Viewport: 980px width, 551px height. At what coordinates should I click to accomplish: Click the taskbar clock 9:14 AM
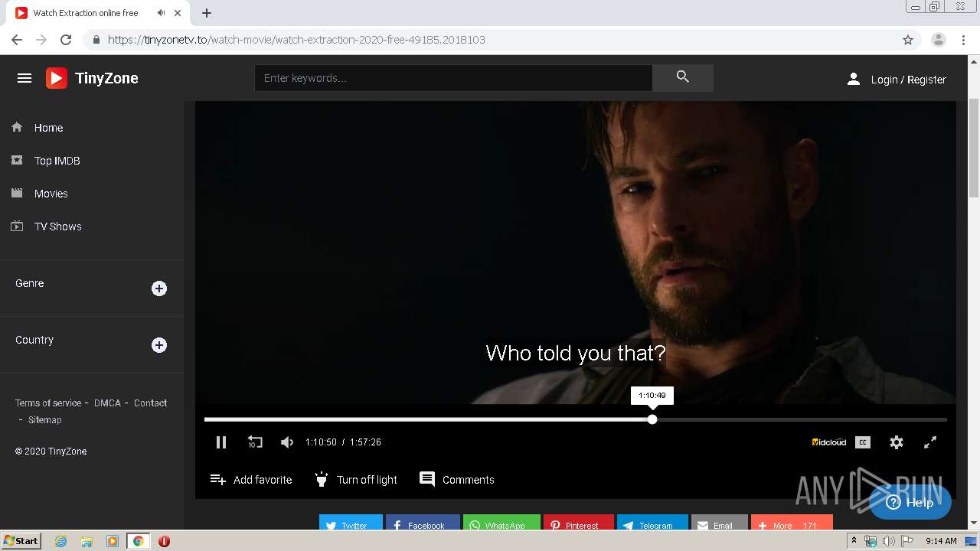pos(941,541)
